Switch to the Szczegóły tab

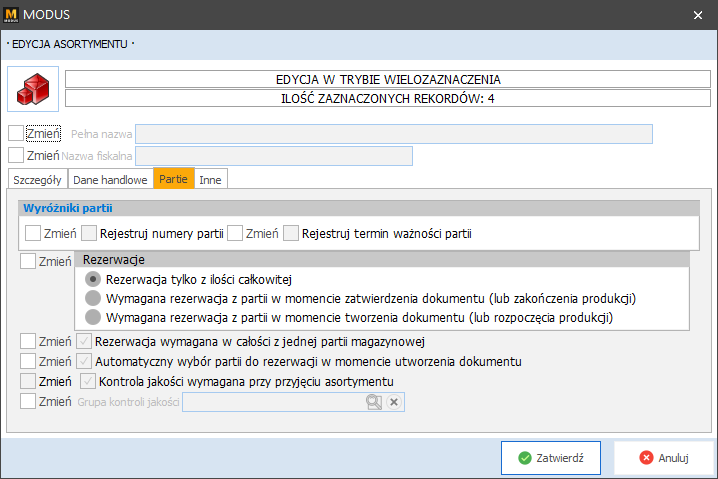38,179
